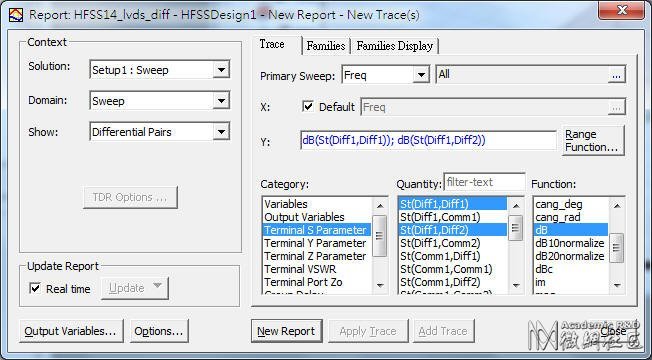Image resolution: width=652 pixels, height=360 pixels.
Task: Switch to the Families tab
Action: click(326, 46)
